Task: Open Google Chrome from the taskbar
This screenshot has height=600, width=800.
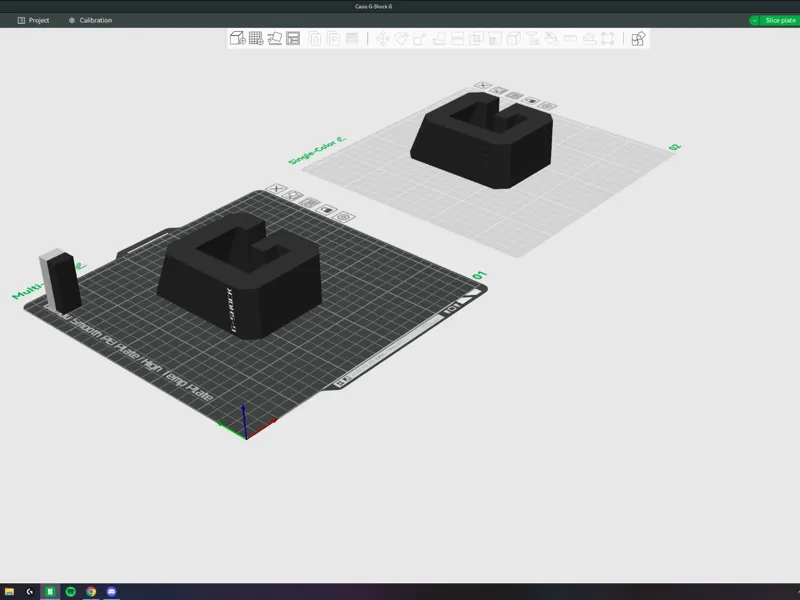Action: 91,592
